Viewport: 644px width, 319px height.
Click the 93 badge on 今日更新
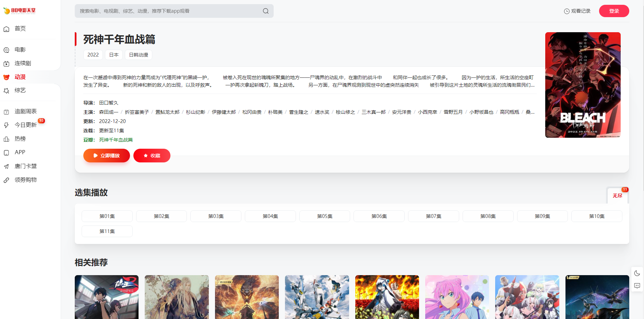click(41, 121)
